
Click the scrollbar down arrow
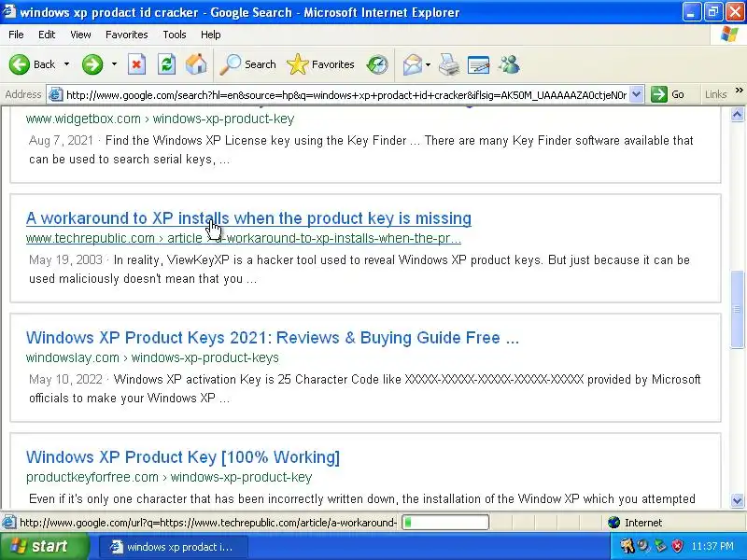coord(737,500)
